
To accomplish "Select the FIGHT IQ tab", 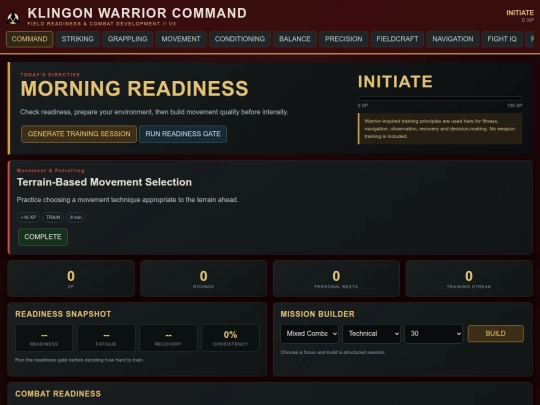I will click(x=502, y=39).
